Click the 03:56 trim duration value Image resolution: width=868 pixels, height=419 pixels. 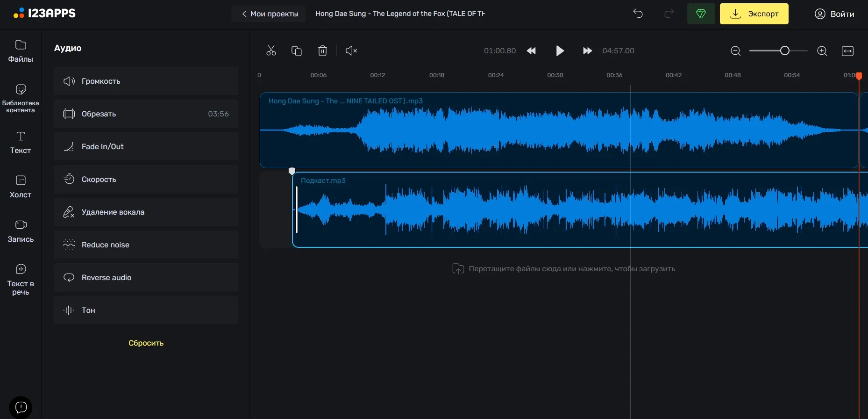(x=218, y=114)
